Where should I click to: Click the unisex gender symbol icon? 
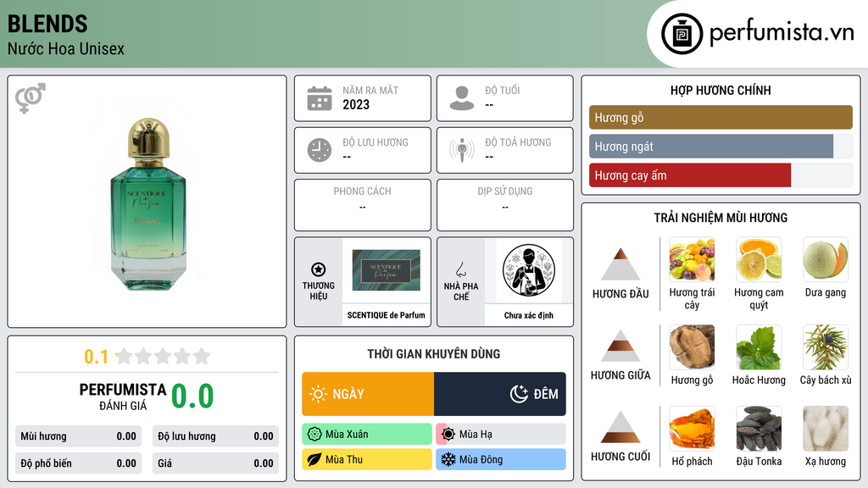click(x=30, y=98)
